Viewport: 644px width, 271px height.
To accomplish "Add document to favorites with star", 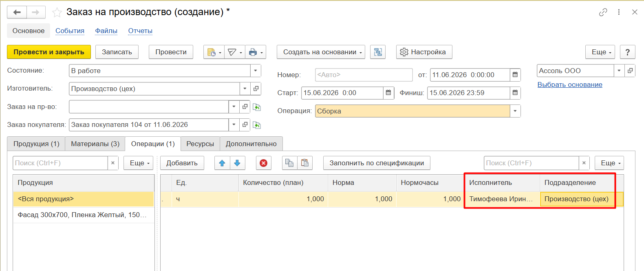I will (57, 13).
